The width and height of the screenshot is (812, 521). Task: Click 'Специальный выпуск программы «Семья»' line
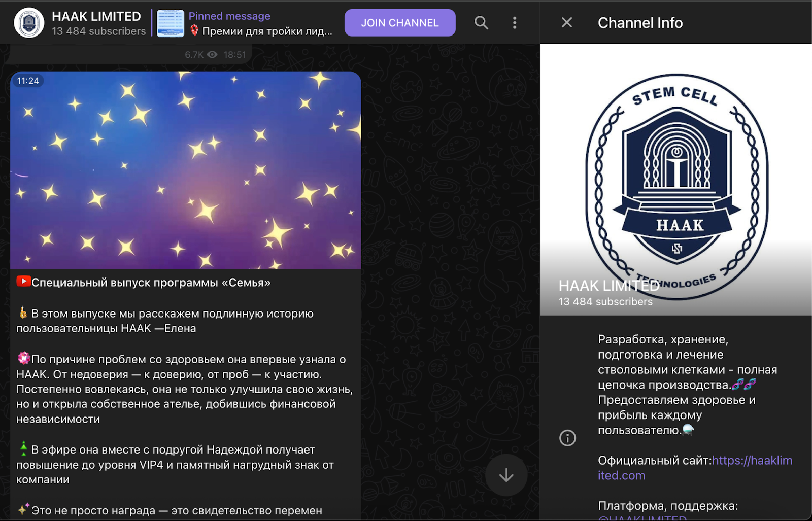(x=151, y=283)
